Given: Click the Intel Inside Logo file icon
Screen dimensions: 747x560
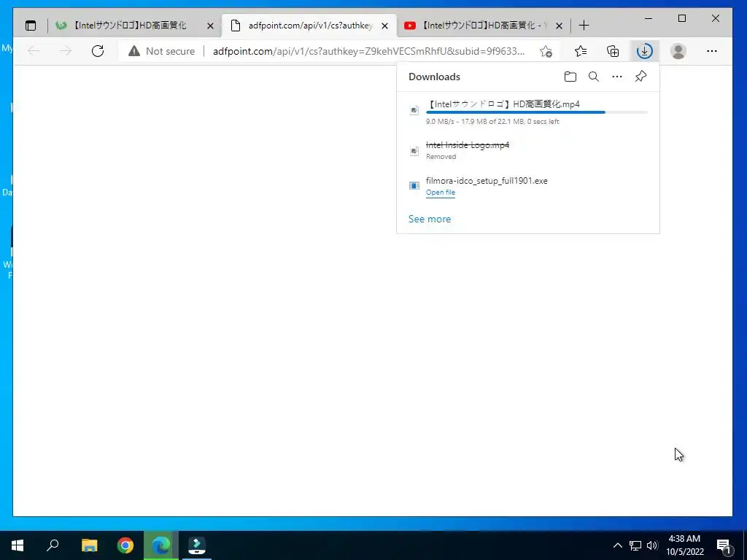Looking at the screenshot, I should [414, 151].
